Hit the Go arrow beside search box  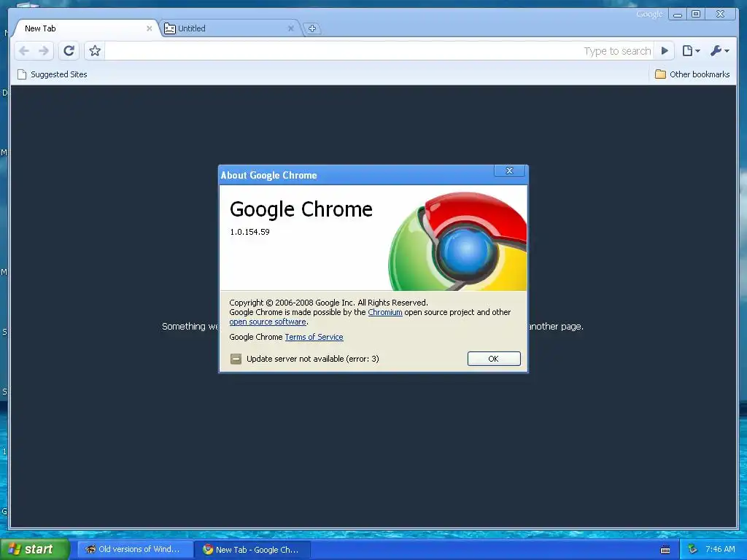(x=665, y=51)
